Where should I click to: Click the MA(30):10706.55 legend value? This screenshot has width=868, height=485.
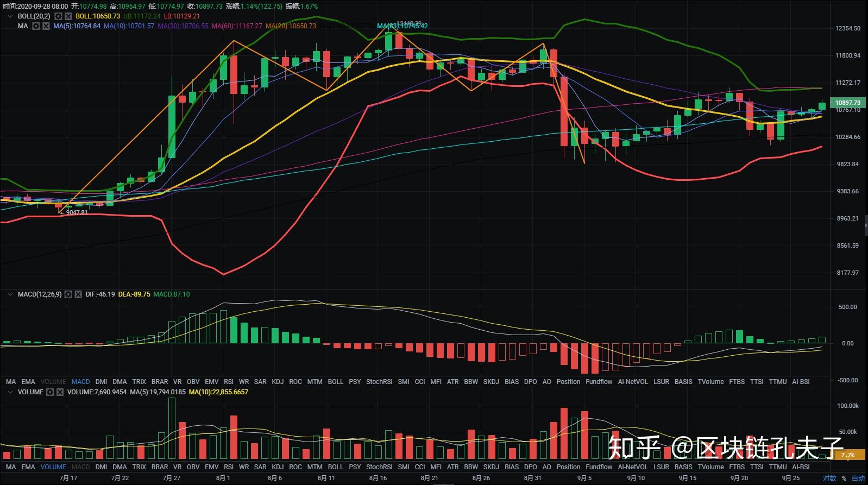(183, 26)
